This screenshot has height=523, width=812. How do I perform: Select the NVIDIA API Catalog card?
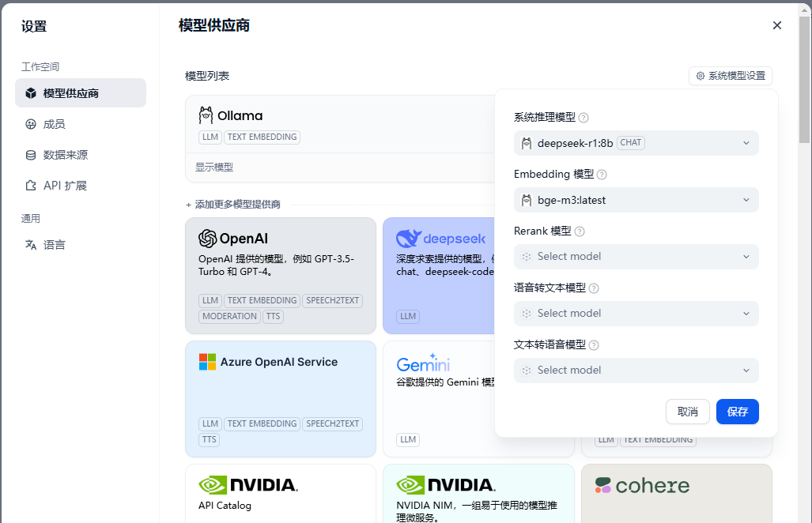click(x=281, y=494)
